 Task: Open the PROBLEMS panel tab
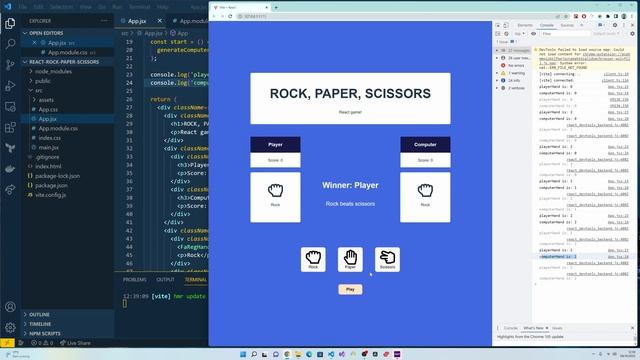(135, 280)
